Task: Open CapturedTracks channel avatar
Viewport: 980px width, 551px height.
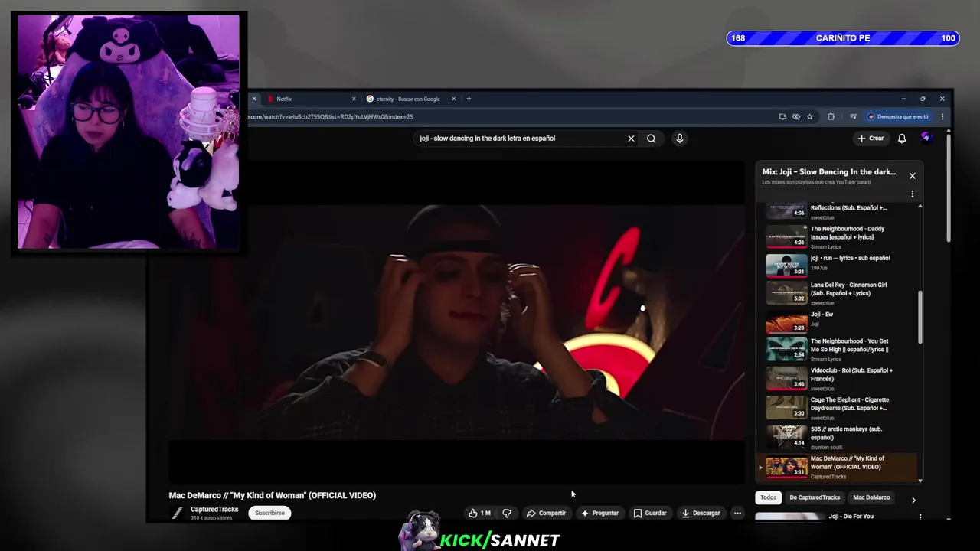Action: coord(177,513)
